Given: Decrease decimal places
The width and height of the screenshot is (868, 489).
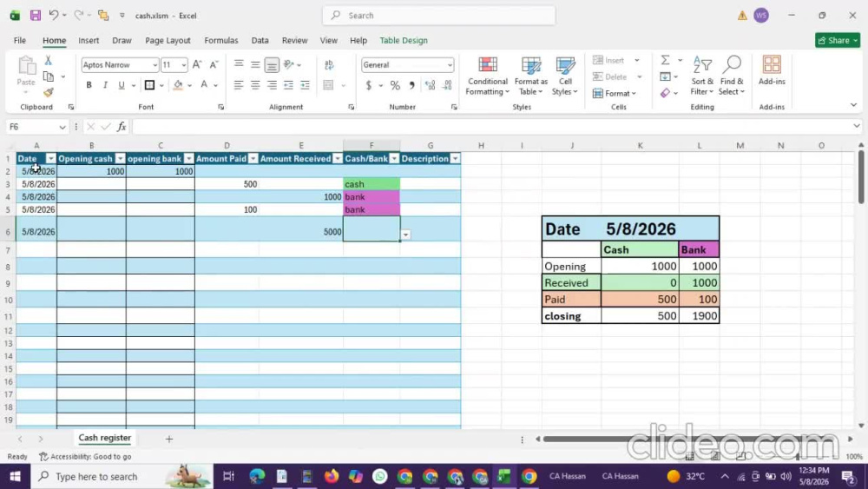Looking at the screenshot, I should tap(447, 85).
